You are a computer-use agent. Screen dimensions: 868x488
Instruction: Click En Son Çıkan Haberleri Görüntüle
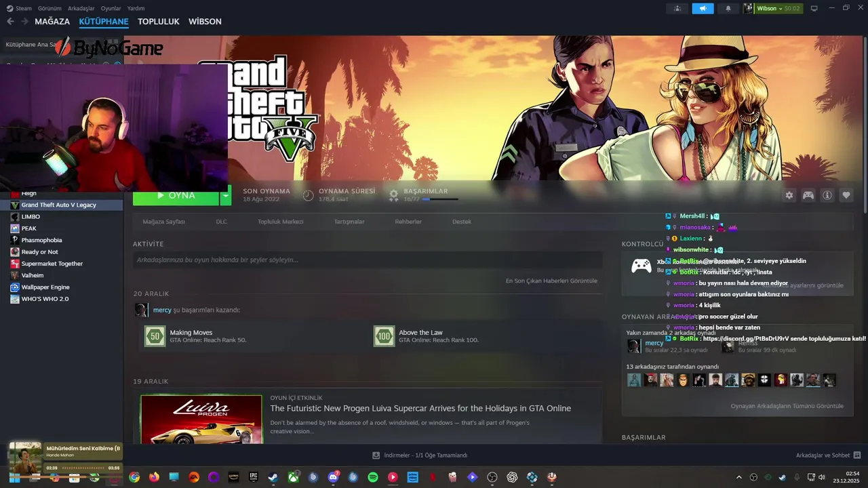551,281
